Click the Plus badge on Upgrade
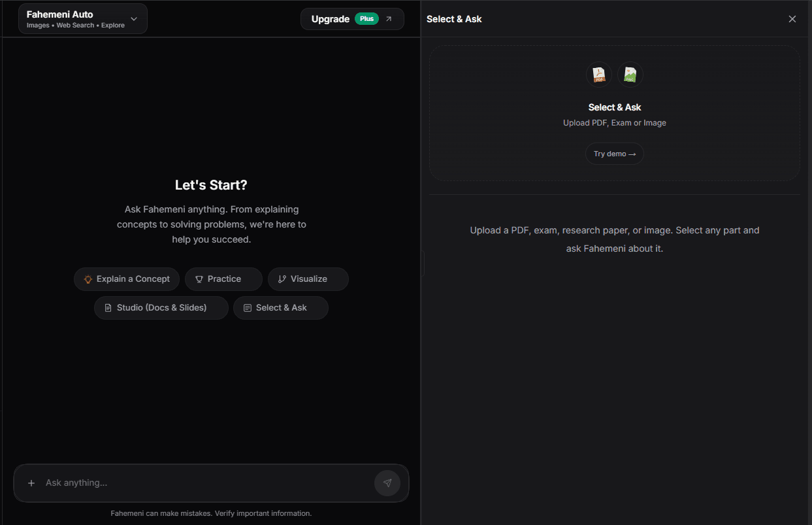Viewport: 812px width, 525px height. 366,19
